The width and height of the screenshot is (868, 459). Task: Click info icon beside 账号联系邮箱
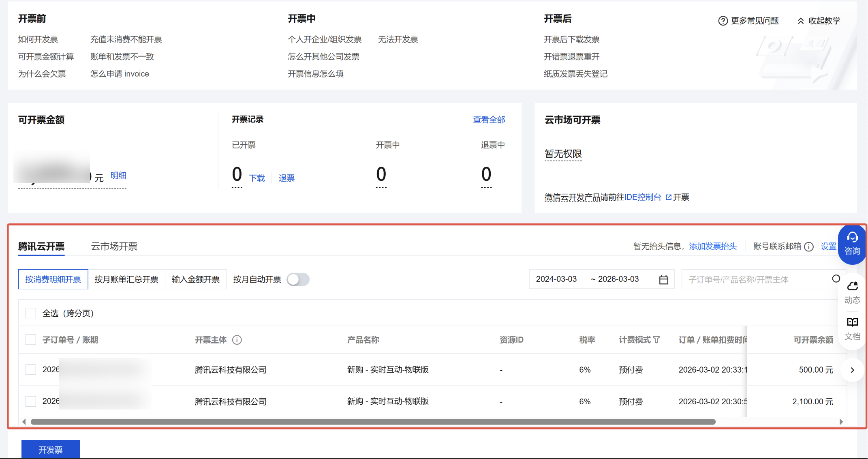(809, 247)
